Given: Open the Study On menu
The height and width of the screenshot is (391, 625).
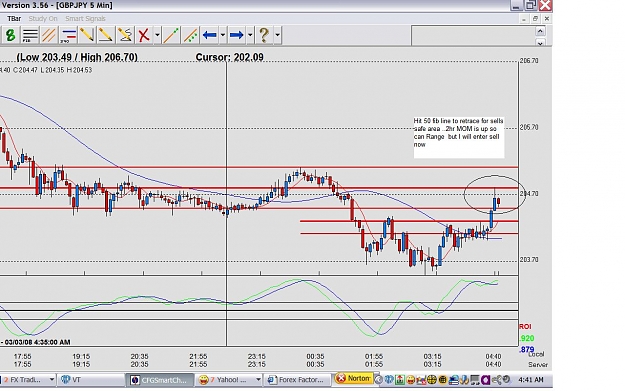Looking at the screenshot, I should click(43, 19).
